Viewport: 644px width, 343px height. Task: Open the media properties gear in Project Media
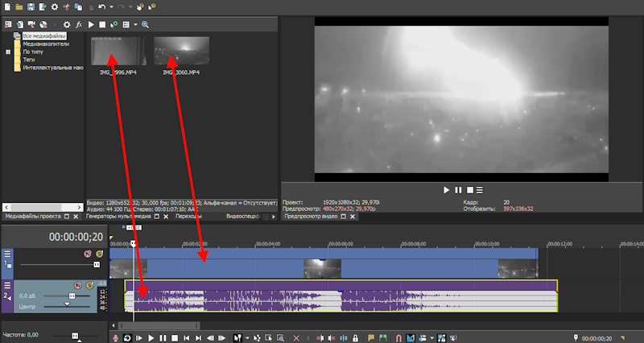tap(67, 25)
